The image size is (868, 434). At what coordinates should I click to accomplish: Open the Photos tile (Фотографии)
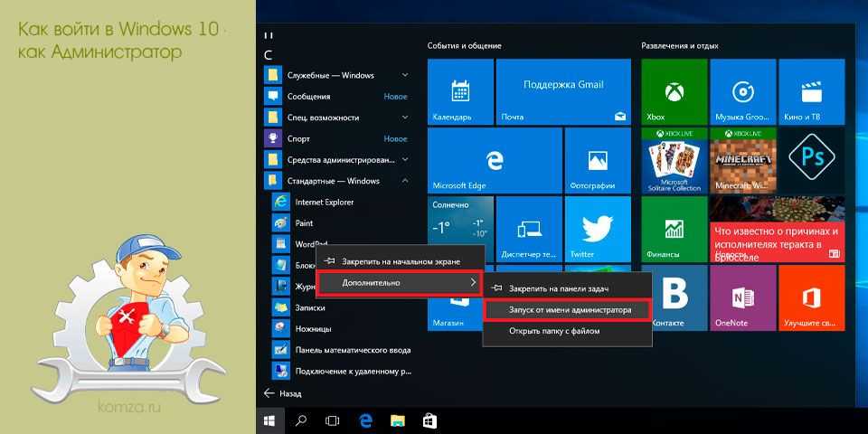click(598, 160)
